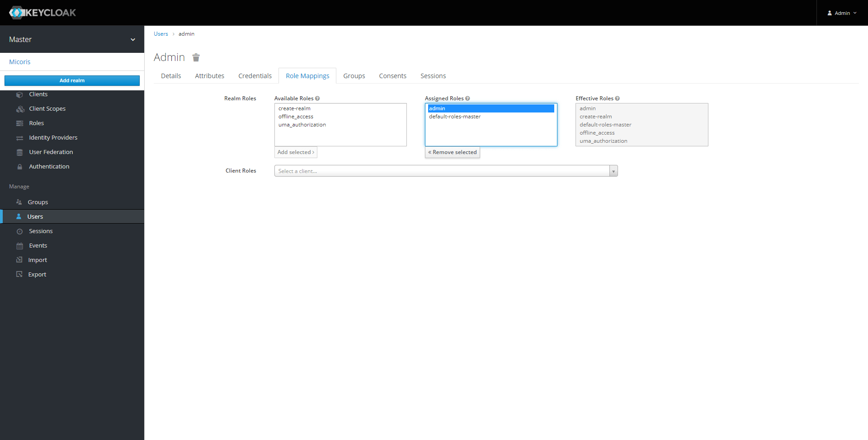This screenshot has height=440, width=868.
Task: Click the Authentication lock icon
Action: (19, 167)
